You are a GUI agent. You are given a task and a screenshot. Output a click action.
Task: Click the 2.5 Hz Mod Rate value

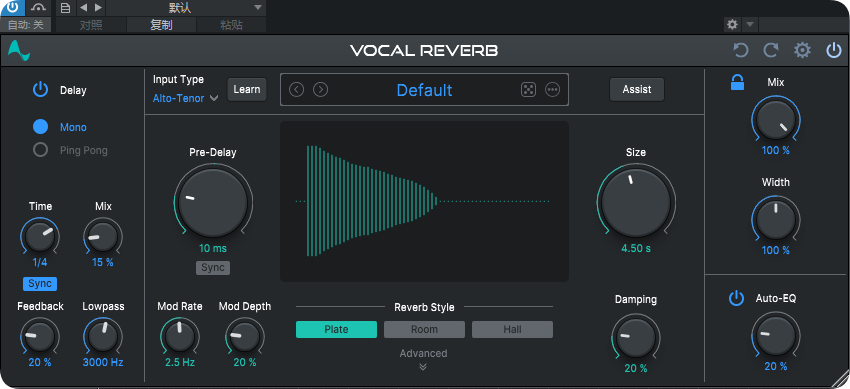click(179, 362)
